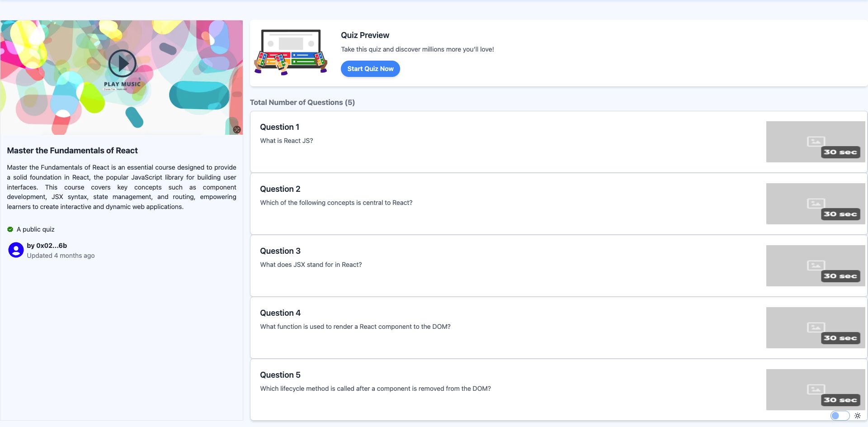Click the quiz description paragraph

[122, 187]
